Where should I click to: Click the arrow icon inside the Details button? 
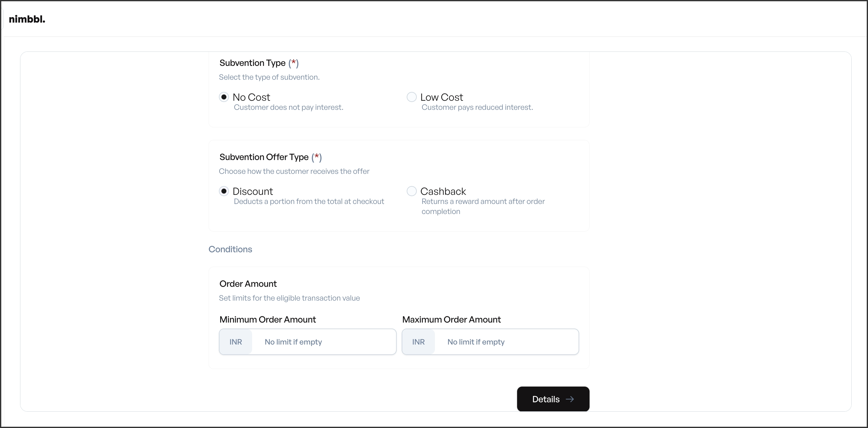tap(570, 399)
